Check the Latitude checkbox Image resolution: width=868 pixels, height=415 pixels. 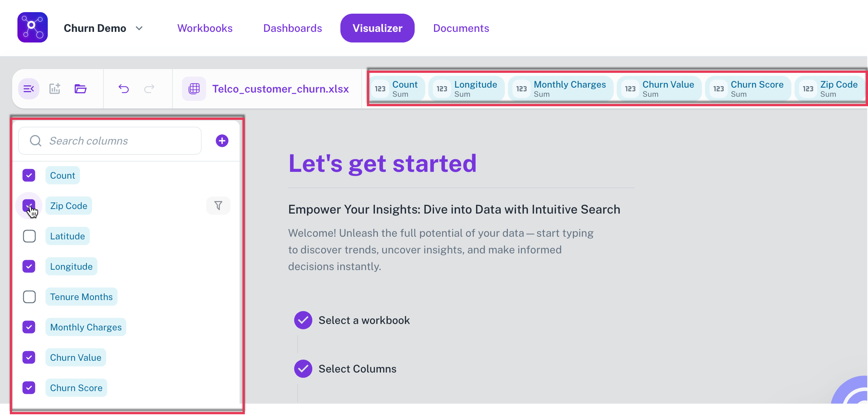(x=29, y=236)
